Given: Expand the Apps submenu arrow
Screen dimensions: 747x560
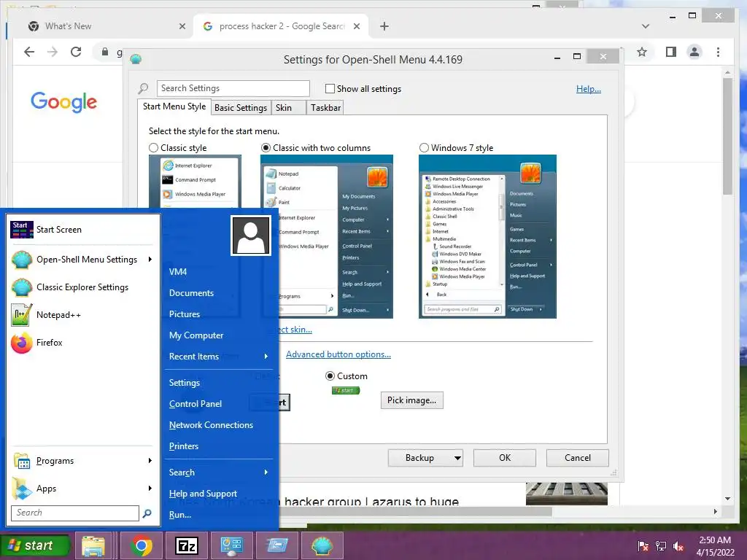Looking at the screenshot, I should pos(150,489).
